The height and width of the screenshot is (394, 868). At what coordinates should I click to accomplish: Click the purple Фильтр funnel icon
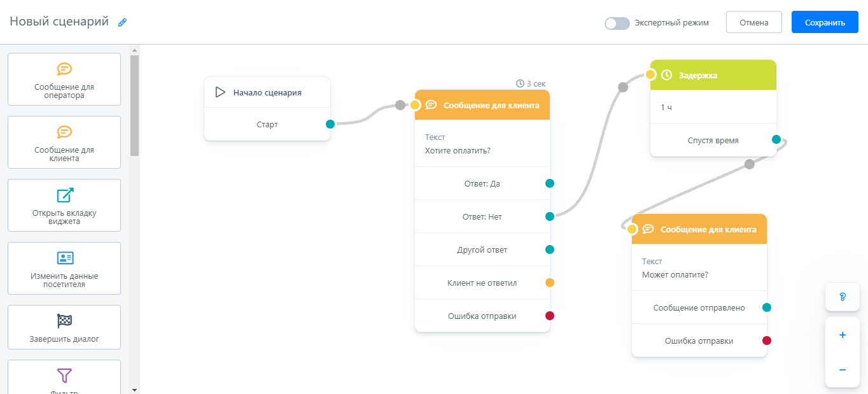(x=64, y=375)
